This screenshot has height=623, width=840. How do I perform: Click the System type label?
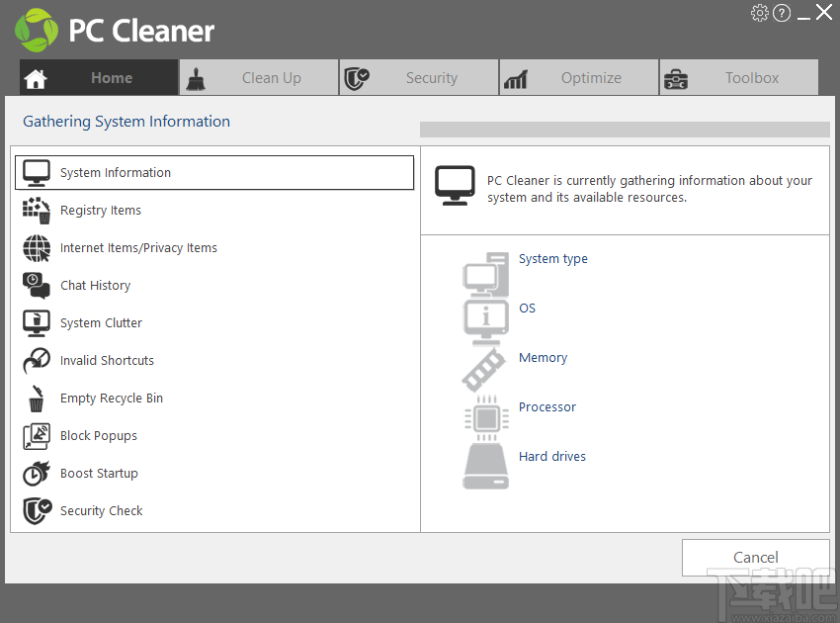click(552, 259)
